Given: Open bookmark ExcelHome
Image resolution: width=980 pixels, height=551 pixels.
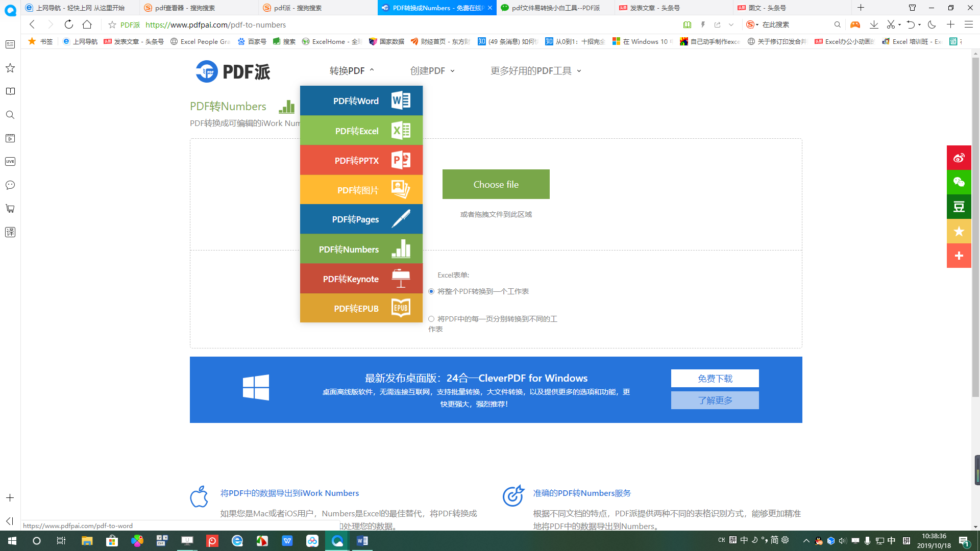Looking at the screenshot, I should tap(332, 41).
